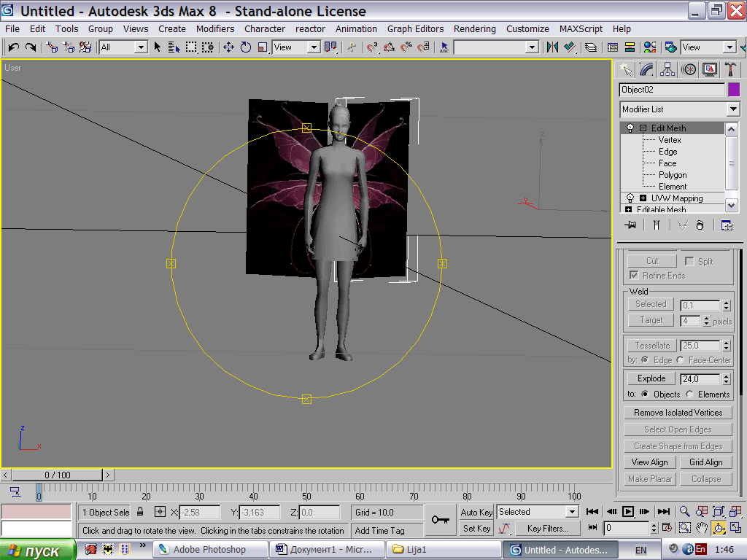Click the time slider showing 0 / 100
This screenshot has width=747, height=560.
tap(57, 475)
